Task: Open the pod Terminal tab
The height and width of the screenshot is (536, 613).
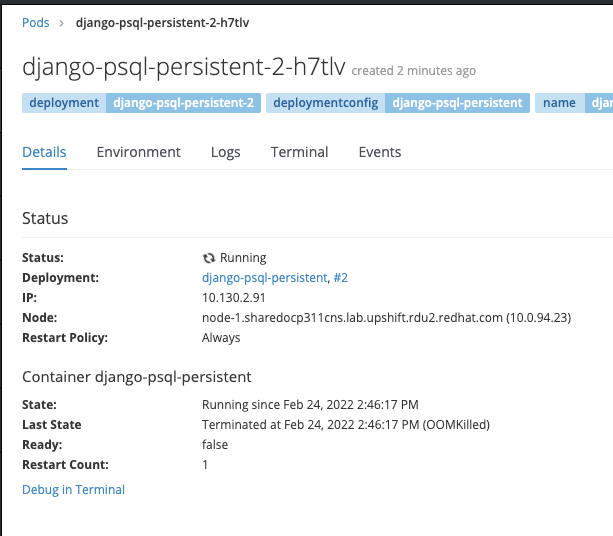Action: (299, 152)
